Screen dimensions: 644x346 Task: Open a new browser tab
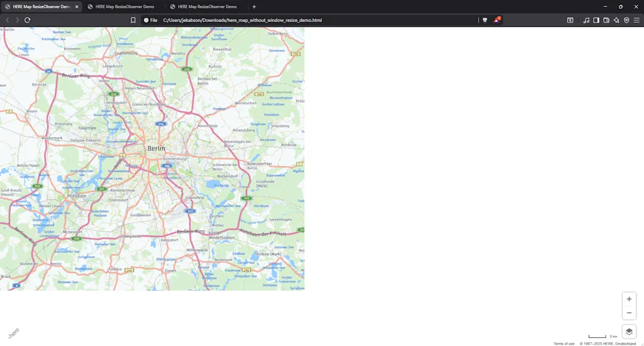coord(254,6)
